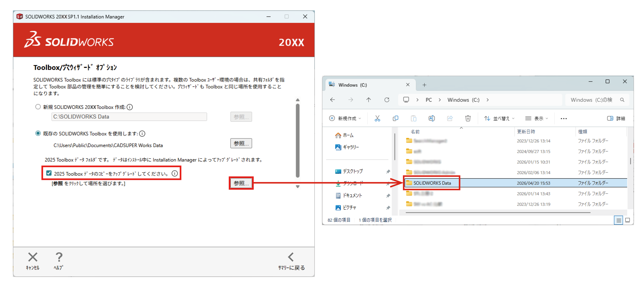Toggle the details pane (詳細) in Explorer

point(616,118)
